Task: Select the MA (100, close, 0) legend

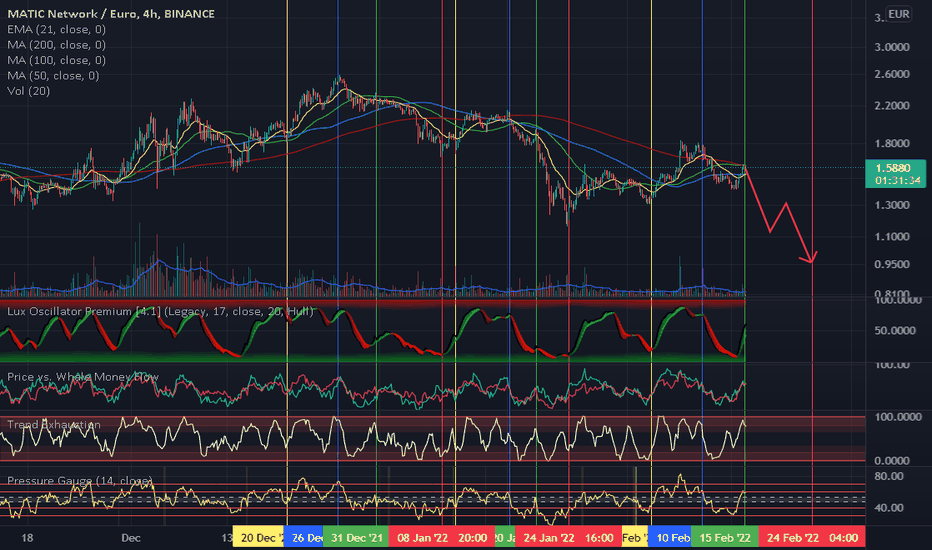Action: point(56,60)
